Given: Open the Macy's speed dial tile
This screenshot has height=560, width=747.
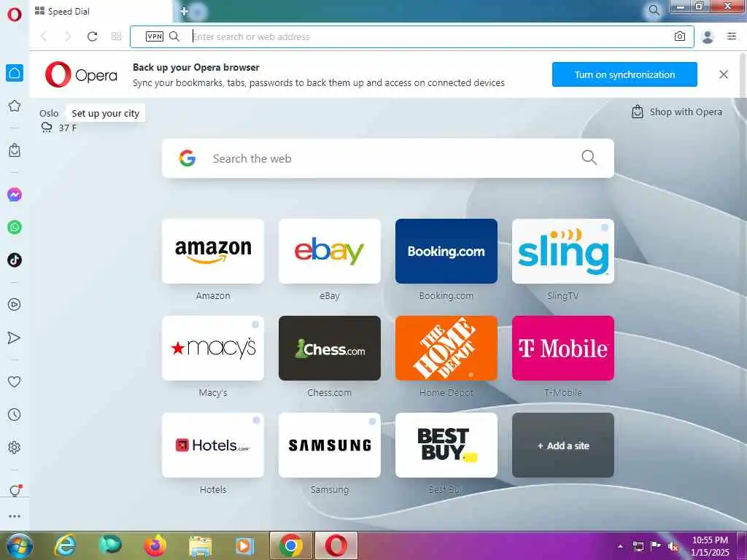Looking at the screenshot, I should point(213,348).
